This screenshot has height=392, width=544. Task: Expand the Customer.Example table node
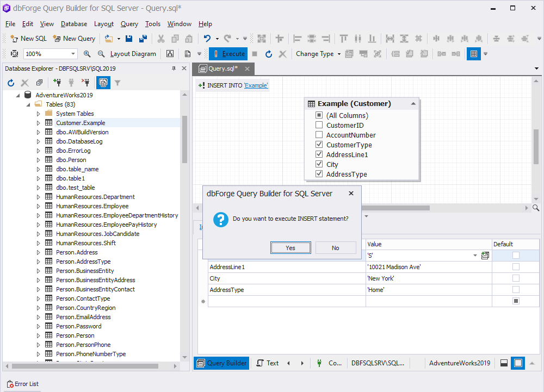[38, 123]
